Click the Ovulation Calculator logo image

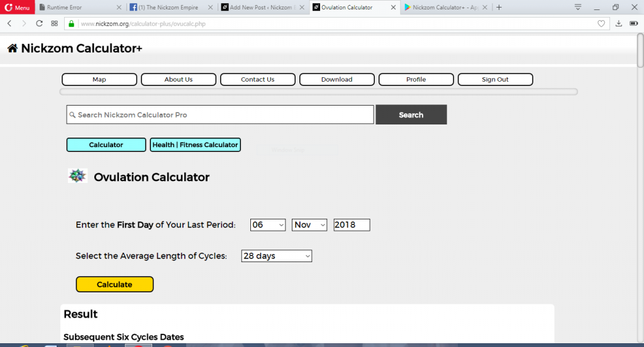pos(77,176)
